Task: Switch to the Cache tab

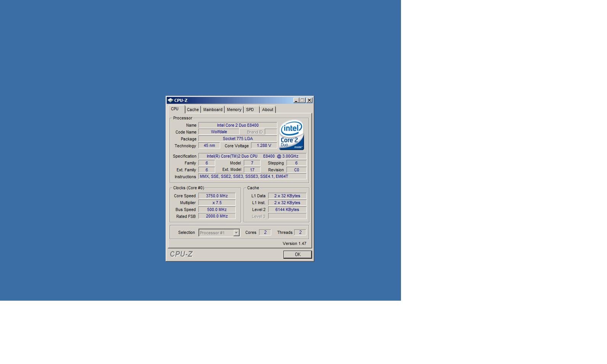Action: 193,110
